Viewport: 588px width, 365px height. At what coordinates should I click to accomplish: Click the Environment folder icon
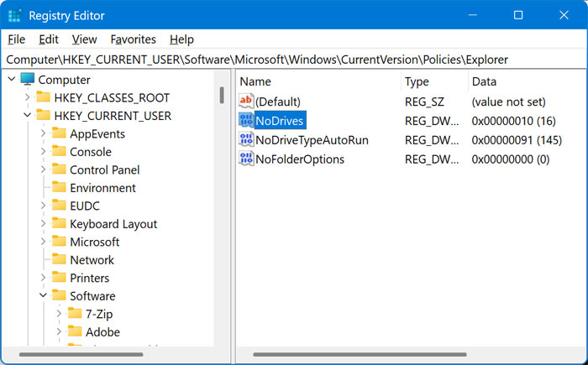tap(59, 187)
